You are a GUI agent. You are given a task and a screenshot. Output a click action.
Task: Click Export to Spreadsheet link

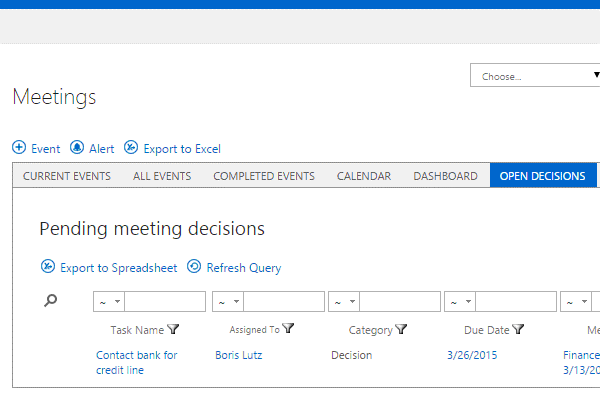point(119,268)
